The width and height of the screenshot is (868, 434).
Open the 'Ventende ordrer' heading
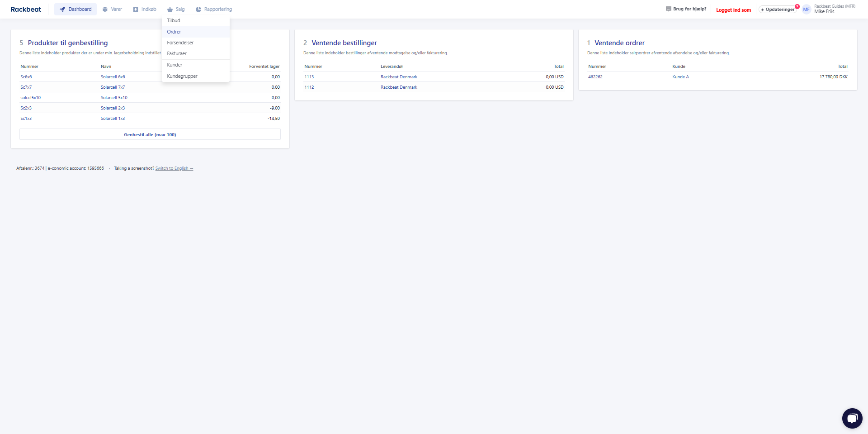coord(619,43)
